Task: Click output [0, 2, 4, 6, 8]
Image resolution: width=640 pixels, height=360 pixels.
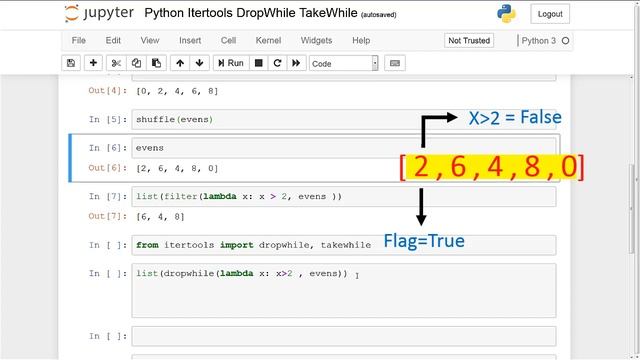Action: click(177, 91)
